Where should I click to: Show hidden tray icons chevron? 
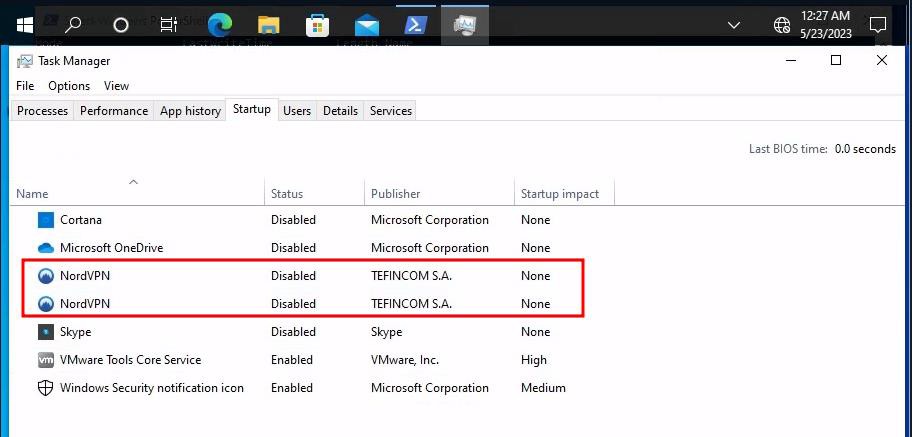[734, 25]
